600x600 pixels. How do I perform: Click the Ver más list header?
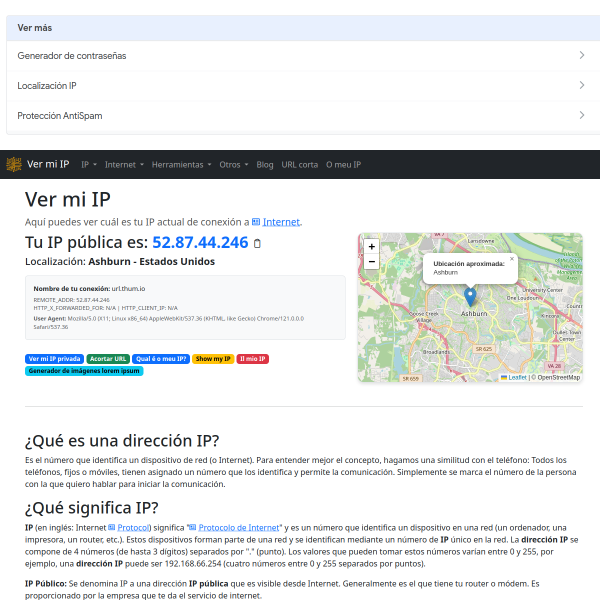(303, 28)
